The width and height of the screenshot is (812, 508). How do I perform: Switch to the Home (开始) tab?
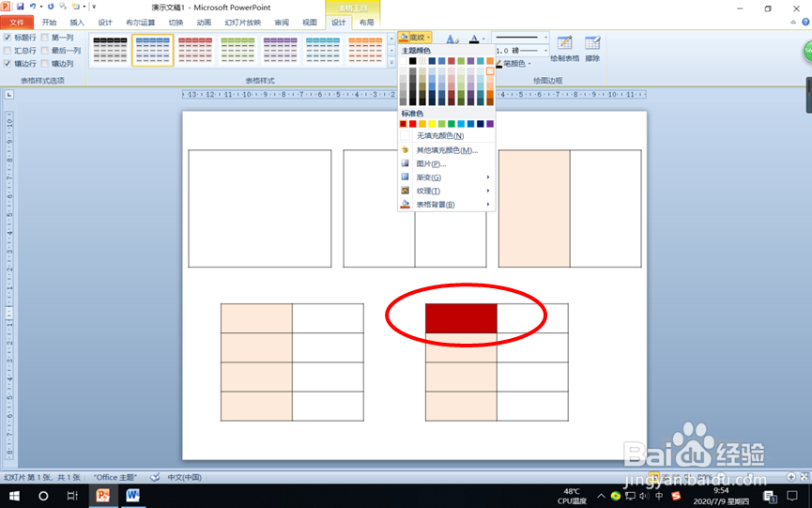pyautogui.click(x=49, y=23)
